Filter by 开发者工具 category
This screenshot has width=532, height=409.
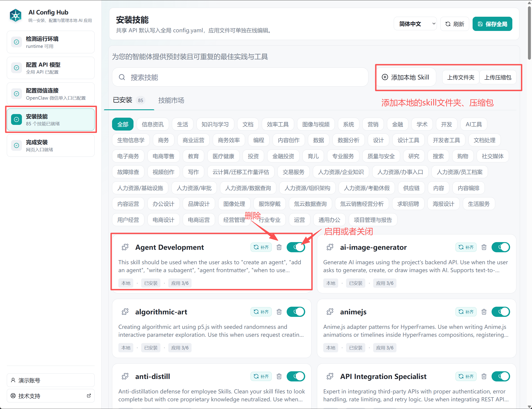click(446, 140)
